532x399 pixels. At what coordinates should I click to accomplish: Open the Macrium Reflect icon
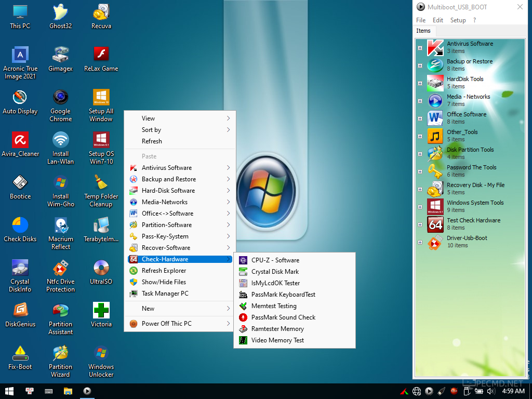[60, 234]
